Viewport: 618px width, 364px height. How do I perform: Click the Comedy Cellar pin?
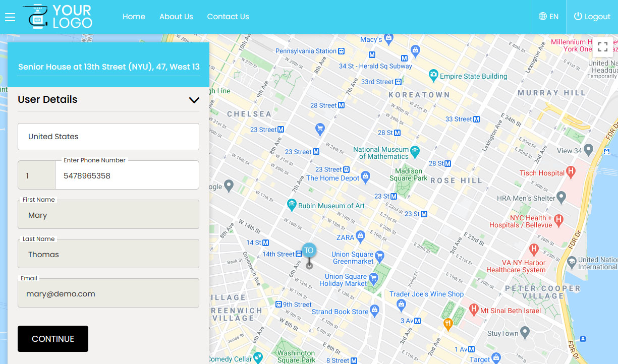coord(258,357)
